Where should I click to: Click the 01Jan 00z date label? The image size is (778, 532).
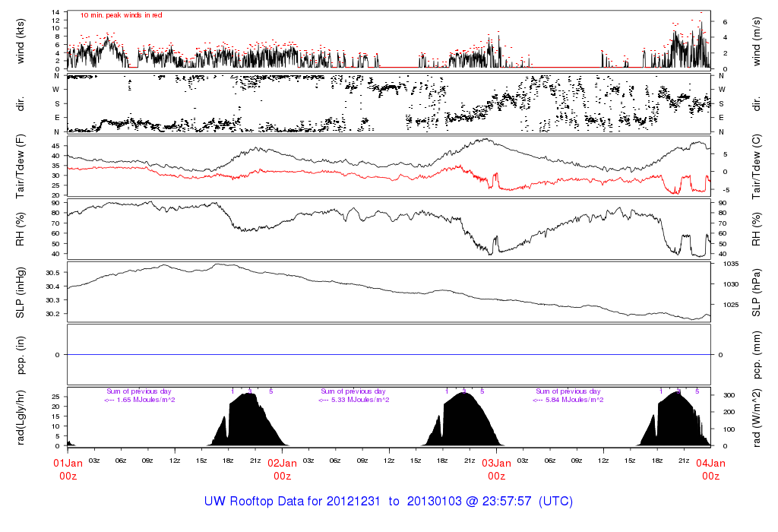coord(68,469)
